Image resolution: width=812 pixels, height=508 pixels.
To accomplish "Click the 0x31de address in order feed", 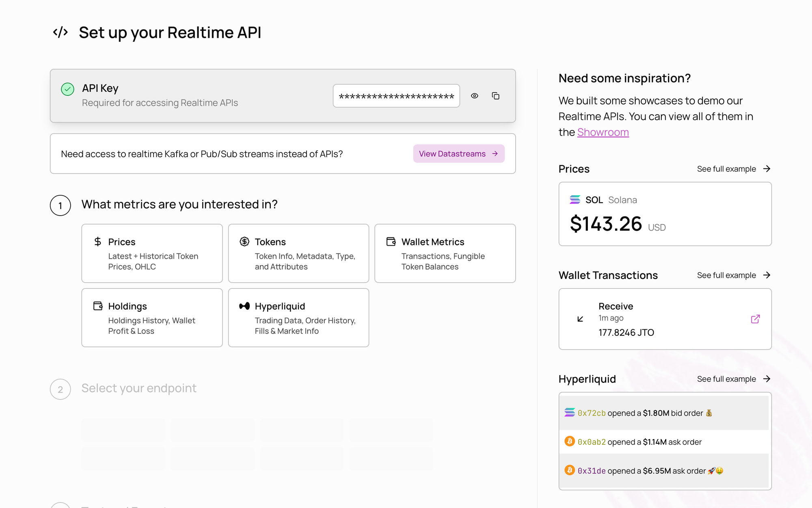I will 591,471.
